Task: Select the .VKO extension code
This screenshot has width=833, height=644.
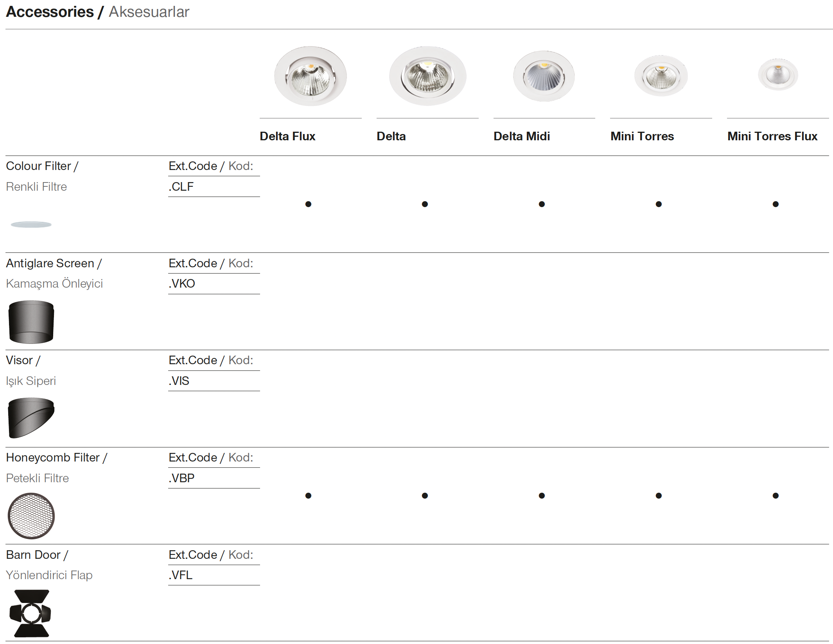Action: (x=182, y=284)
